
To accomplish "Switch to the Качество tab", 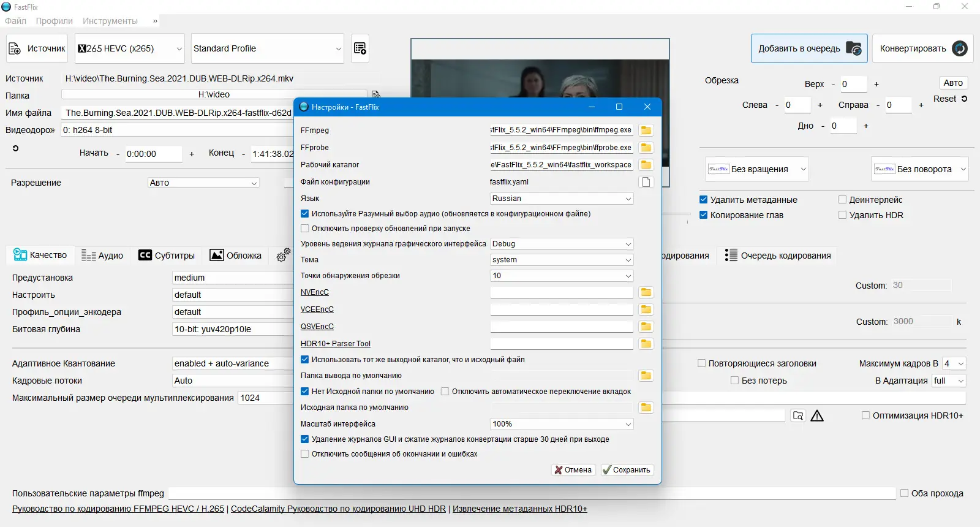I will (x=40, y=255).
